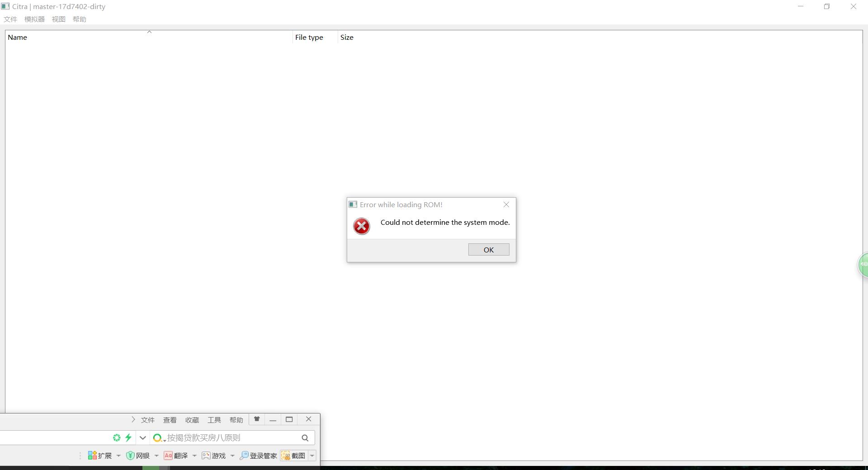Open the 游戏 games tool

(x=214, y=456)
